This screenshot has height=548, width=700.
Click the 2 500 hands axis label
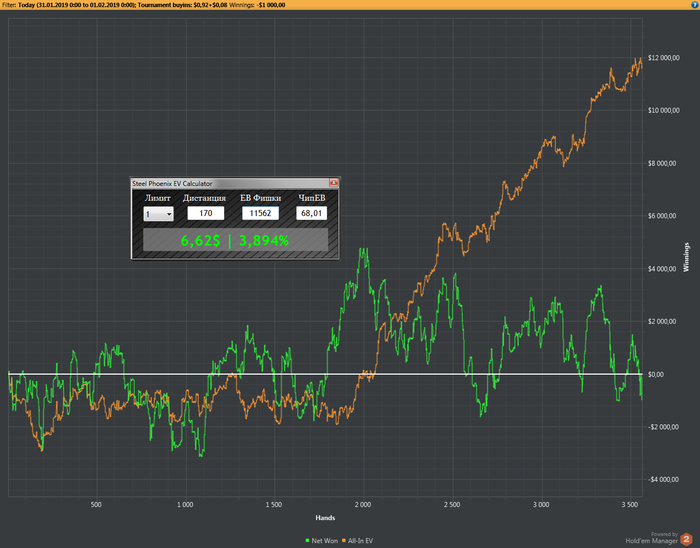(x=452, y=505)
